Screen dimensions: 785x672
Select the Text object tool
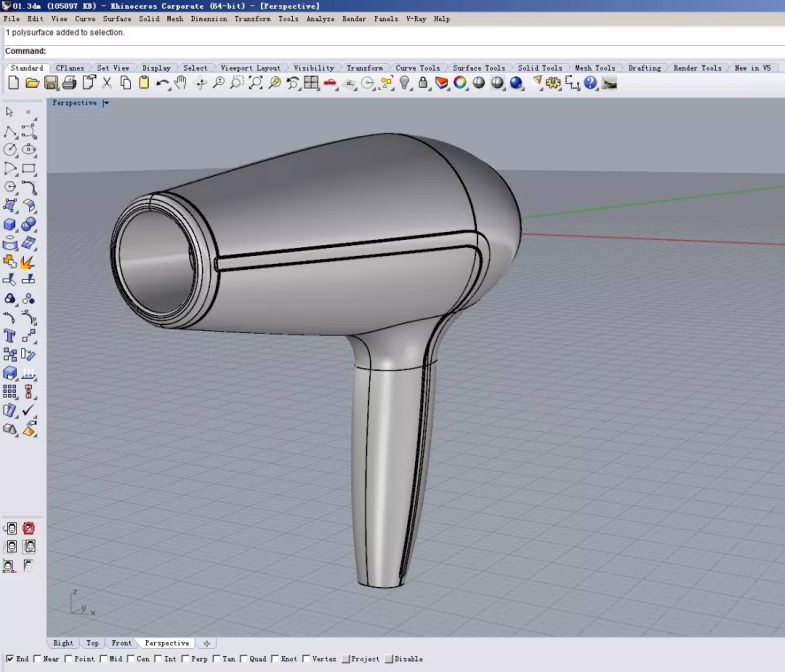click(x=10, y=336)
